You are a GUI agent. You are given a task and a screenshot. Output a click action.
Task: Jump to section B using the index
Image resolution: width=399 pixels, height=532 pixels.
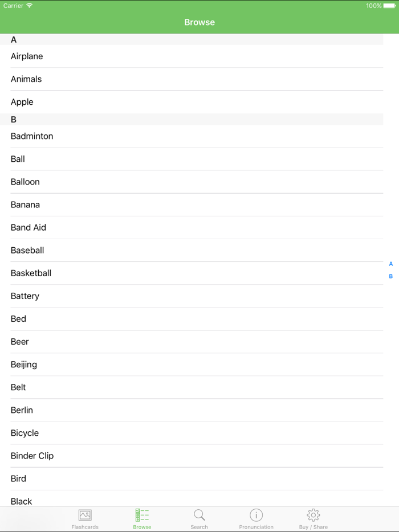coord(390,276)
